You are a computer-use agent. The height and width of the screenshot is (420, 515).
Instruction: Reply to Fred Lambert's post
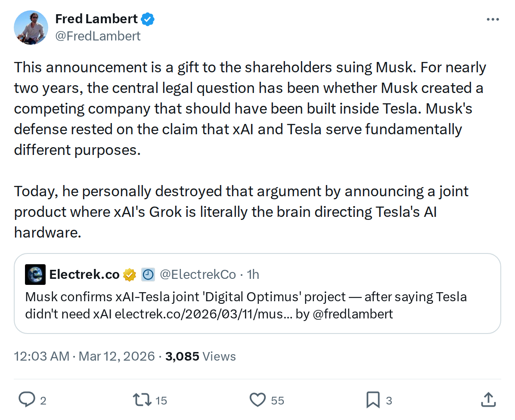point(27,400)
